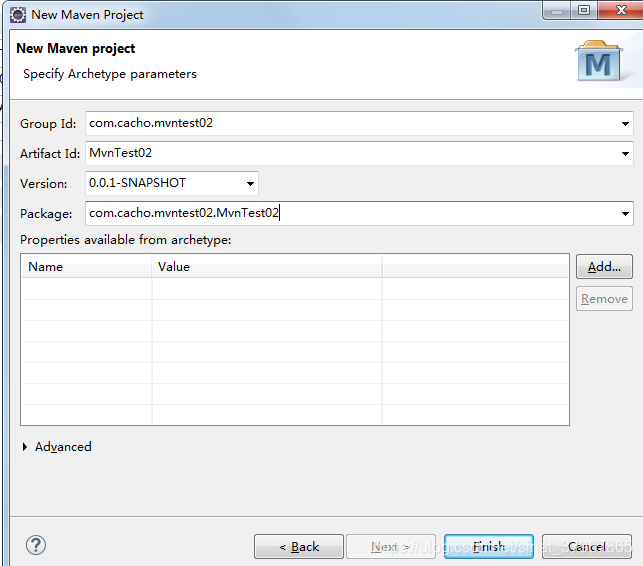The image size is (643, 566).
Task: Click the Version combo field
Action: [172, 183]
